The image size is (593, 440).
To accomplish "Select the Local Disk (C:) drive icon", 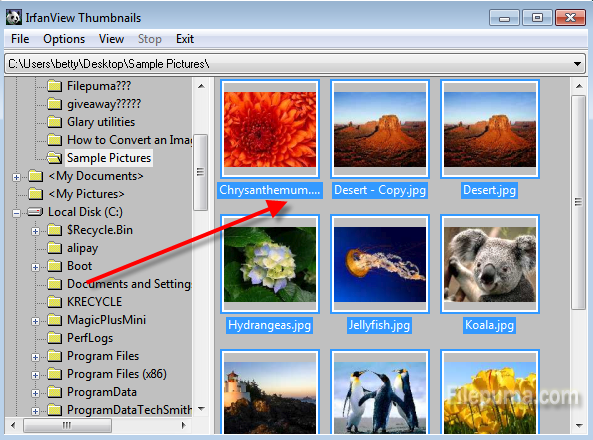I will pyautogui.click(x=35, y=212).
